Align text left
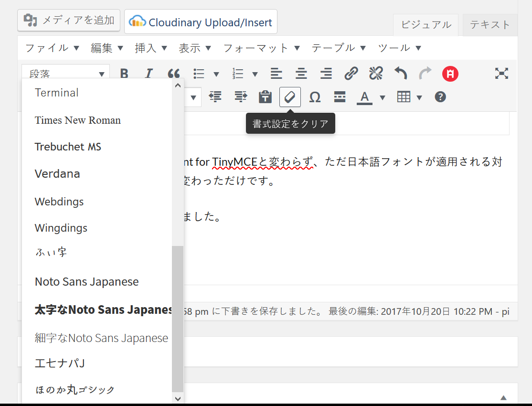The height and width of the screenshot is (406, 532). pyautogui.click(x=276, y=74)
